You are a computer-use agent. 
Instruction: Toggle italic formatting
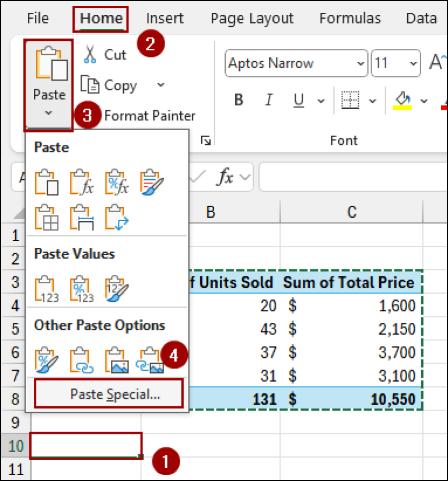[x=268, y=100]
